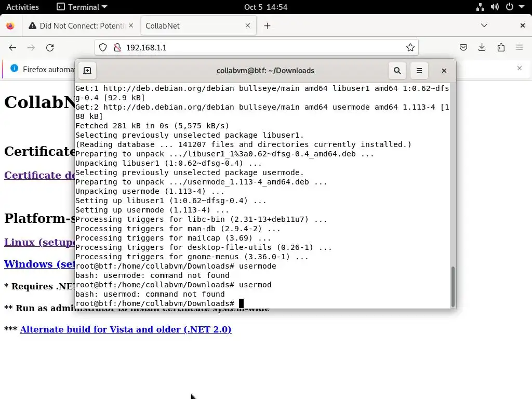
Task: Click the terminal title collabvm@btf: ~/Downloads
Action: pyautogui.click(x=265, y=71)
